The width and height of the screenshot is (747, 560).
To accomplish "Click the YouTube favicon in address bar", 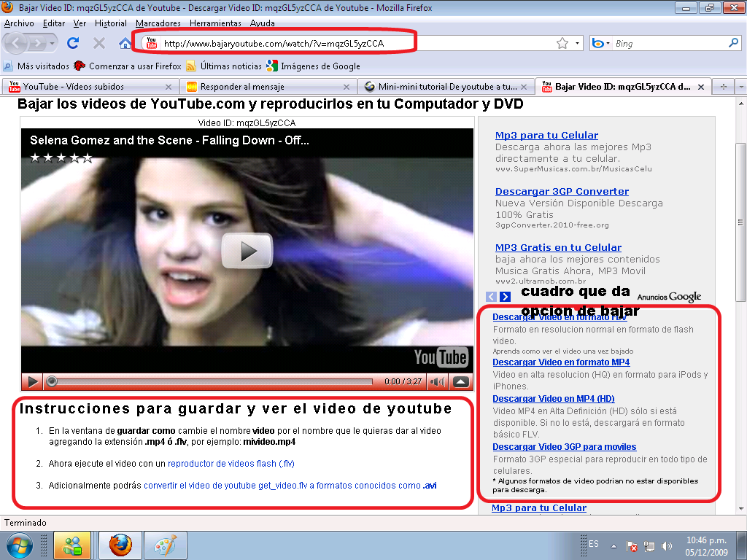I will [x=152, y=43].
